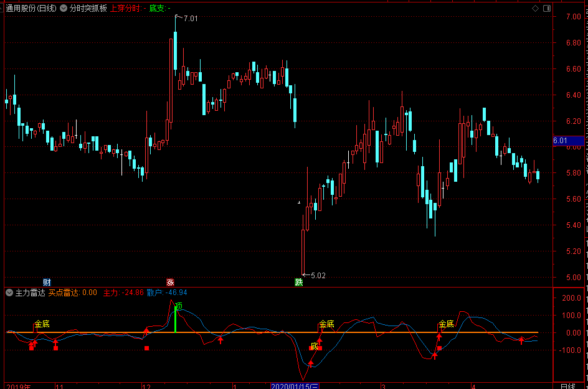Click the 7.01 high price label
The height and width of the screenshot is (389, 588).
191,19
